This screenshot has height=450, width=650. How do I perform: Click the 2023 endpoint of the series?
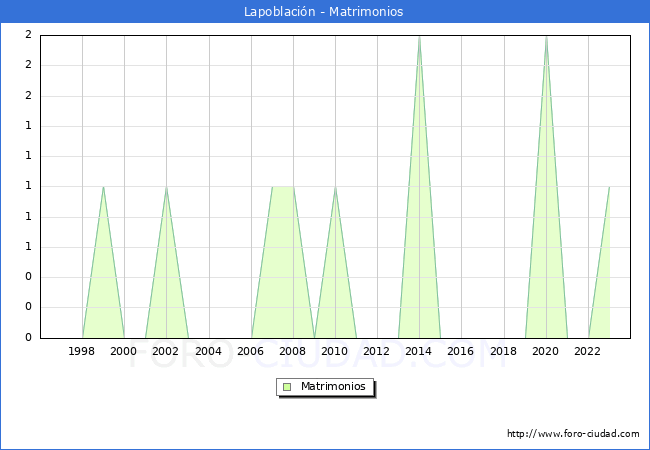[609, 187]
